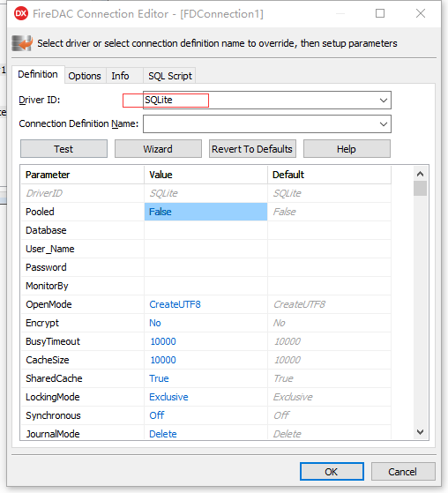Click the LockingMode default Exclusive cell
This screenshot has width=448, height=493.
pos(330,397)
